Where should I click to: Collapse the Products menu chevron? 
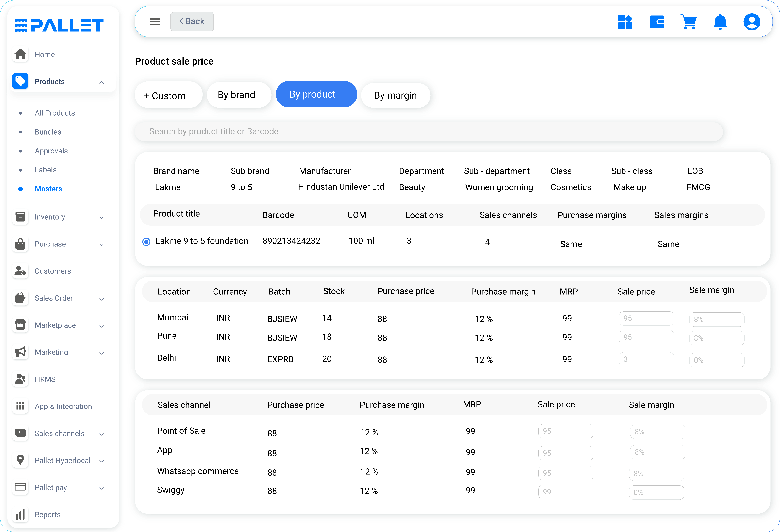[x=101, y=82]
